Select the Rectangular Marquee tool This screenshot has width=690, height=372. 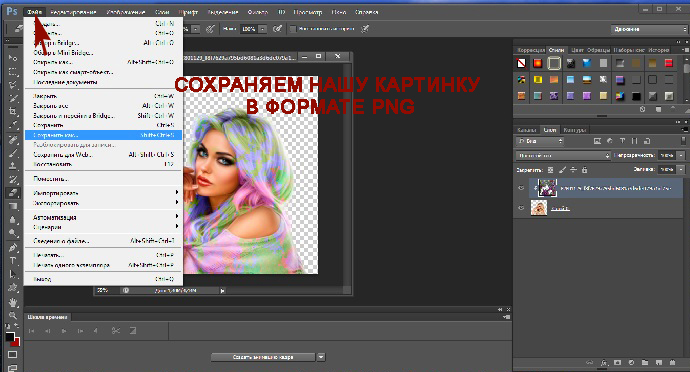(x=13, y=71)
